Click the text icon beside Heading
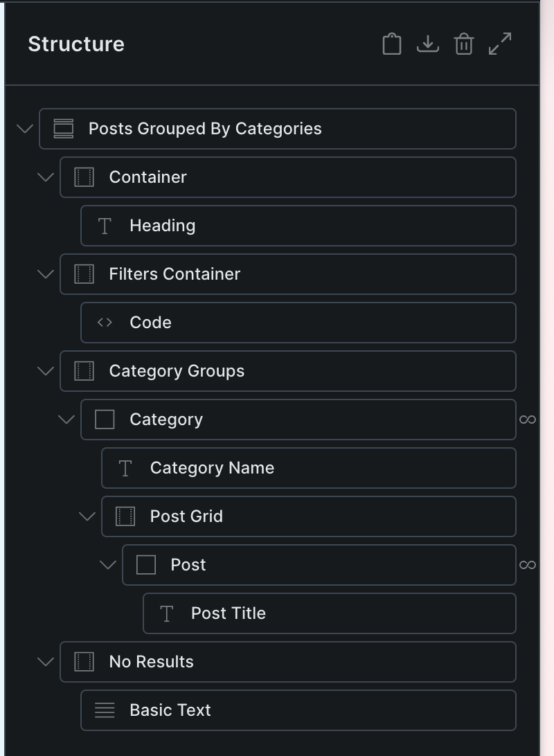Viewport: 554px width, 756px height. point(105,226)
